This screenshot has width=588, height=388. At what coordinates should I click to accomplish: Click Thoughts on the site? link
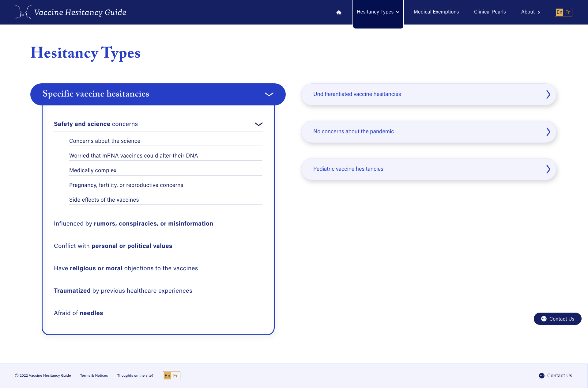point(135,376)
